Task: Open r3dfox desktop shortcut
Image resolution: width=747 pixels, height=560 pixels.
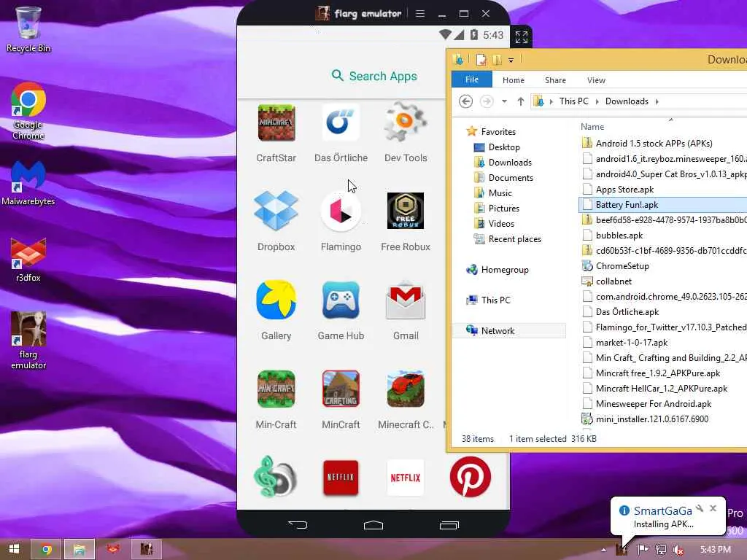Action: click(28, 260)
